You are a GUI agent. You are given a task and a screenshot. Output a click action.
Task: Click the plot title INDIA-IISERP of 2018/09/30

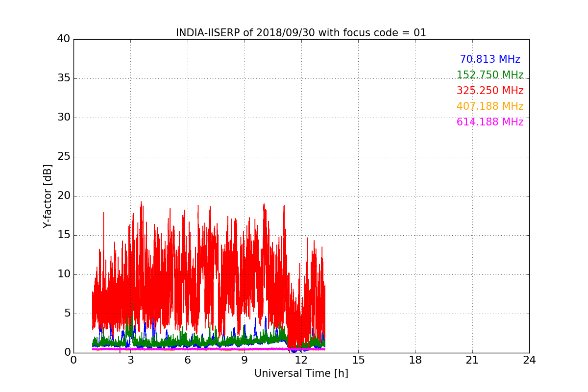(301, 33)
